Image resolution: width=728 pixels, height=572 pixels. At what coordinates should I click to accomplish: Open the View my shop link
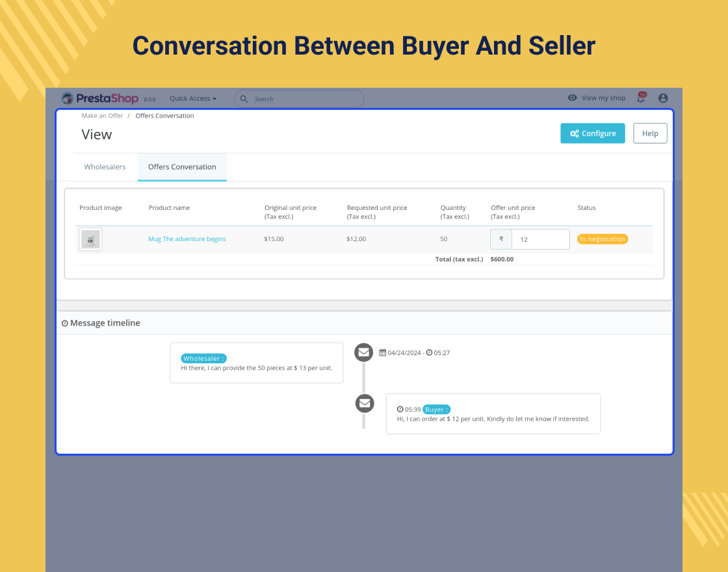603,98
